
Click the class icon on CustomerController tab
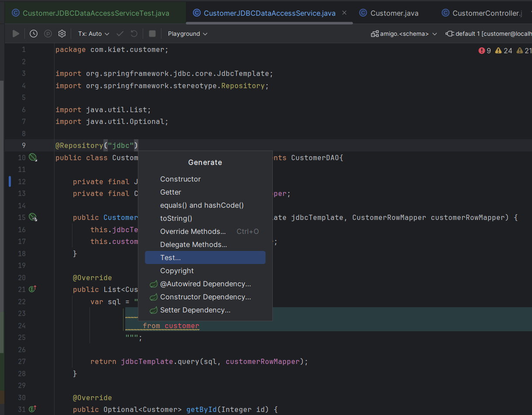(445, 13)
